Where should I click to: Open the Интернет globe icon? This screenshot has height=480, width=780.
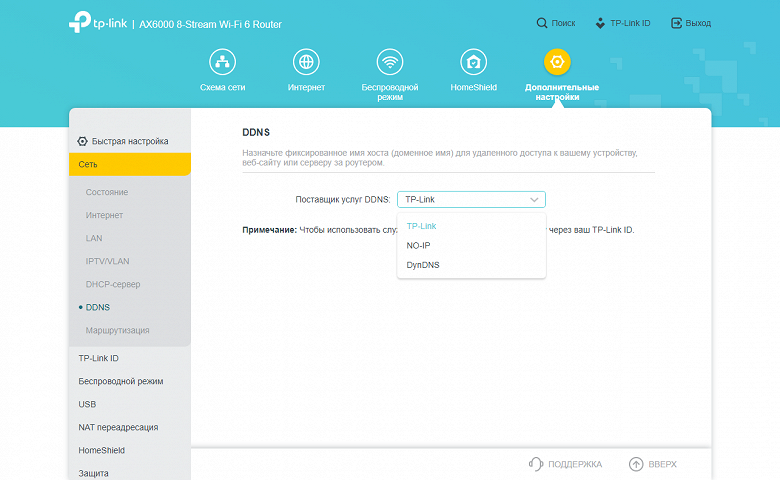[x=306, y=62]
